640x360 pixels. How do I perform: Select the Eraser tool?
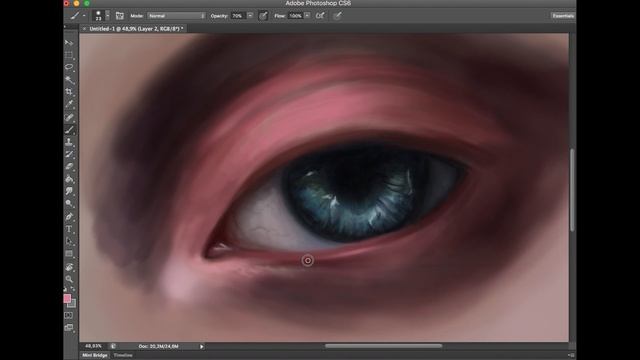coord(69,167)
